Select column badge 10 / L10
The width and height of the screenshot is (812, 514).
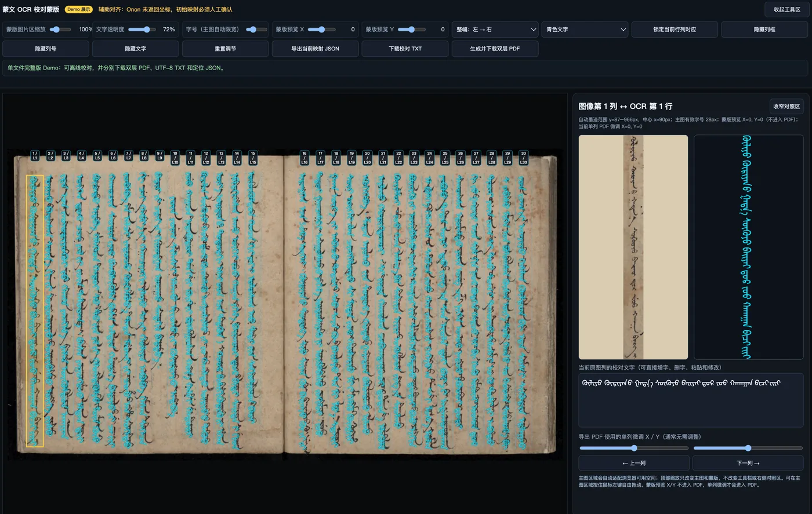tap(175, 158)
